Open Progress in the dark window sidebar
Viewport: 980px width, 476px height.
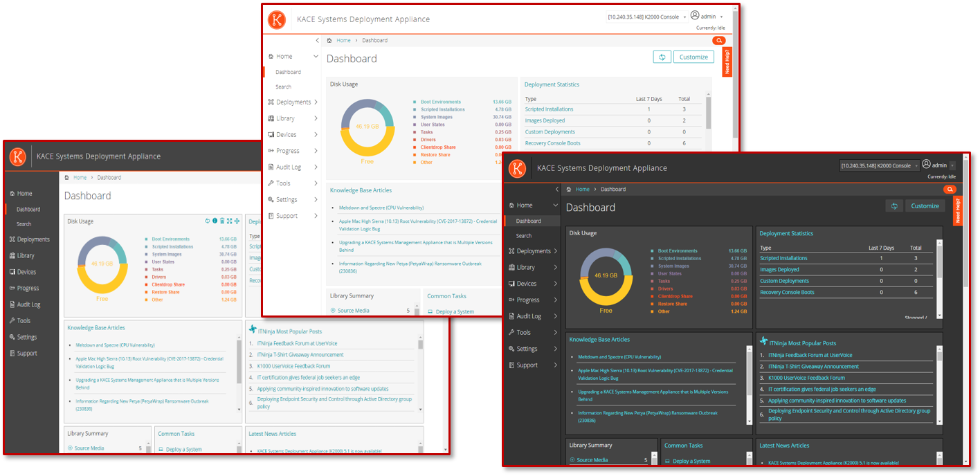point(528,300)
